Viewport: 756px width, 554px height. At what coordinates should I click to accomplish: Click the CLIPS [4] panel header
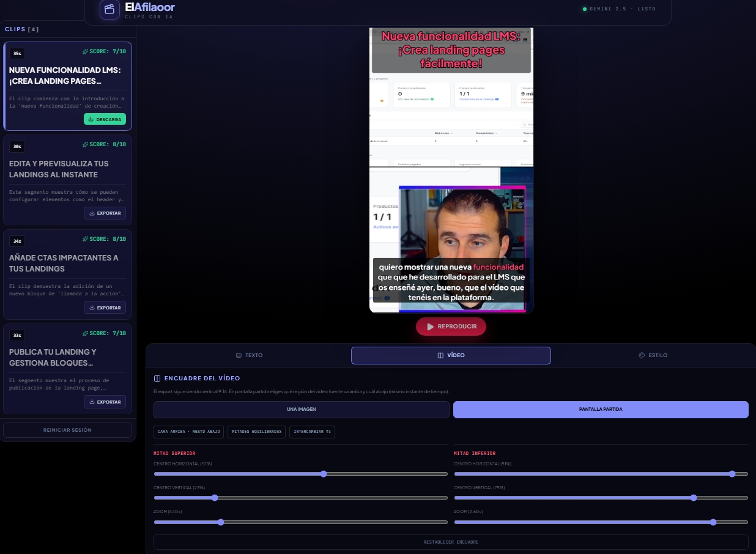pos(22,29)
